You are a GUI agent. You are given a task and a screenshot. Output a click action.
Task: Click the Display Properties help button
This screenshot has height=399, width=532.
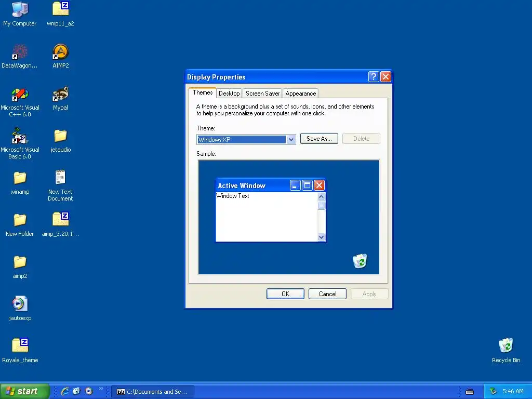pos(373,77)
